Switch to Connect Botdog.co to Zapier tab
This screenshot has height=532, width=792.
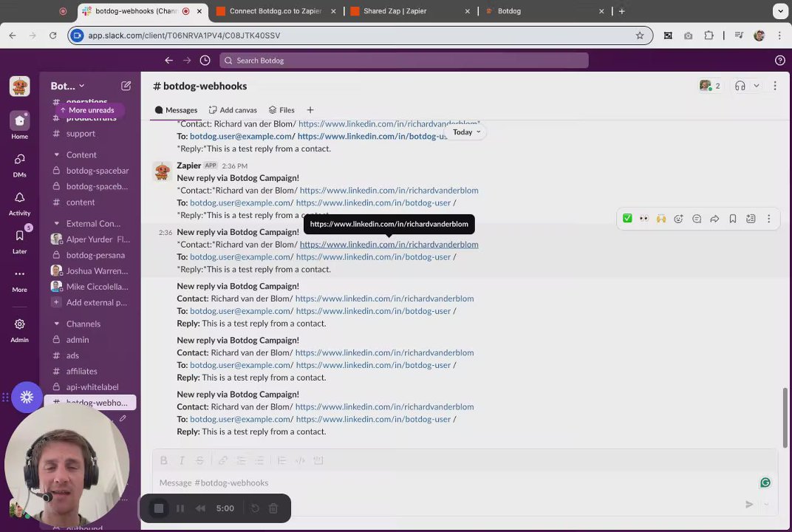276,11
